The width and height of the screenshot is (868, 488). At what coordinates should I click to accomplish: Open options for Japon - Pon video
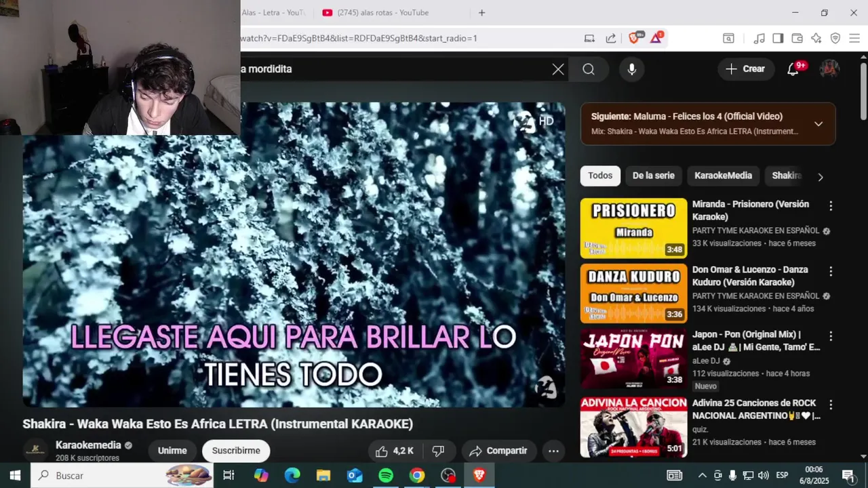pyautogui.click(x=831, y=336)
